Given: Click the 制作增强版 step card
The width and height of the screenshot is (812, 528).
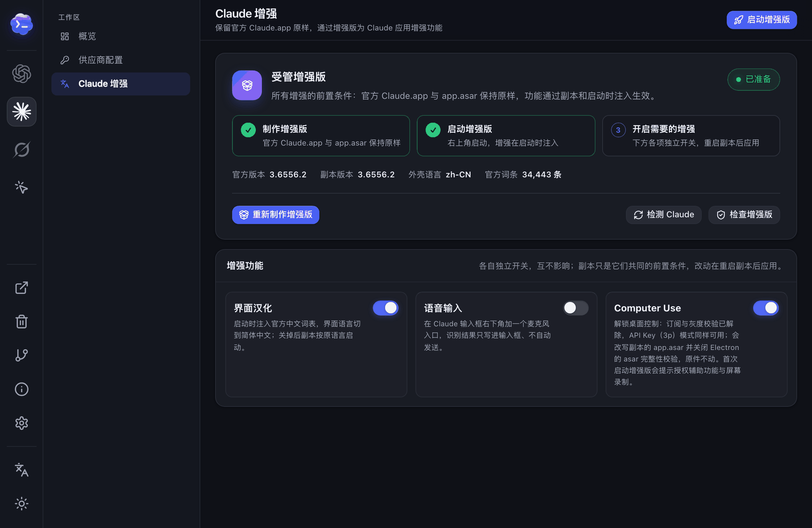Looking at the screenshot, I should click(321, 136).
